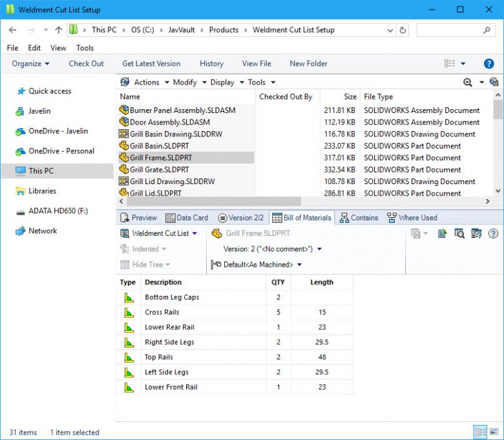Click the Lower Rear Rail type icon
Viewport: 504px width, 440px height.
pyautogui.click(x=129, y=327)
